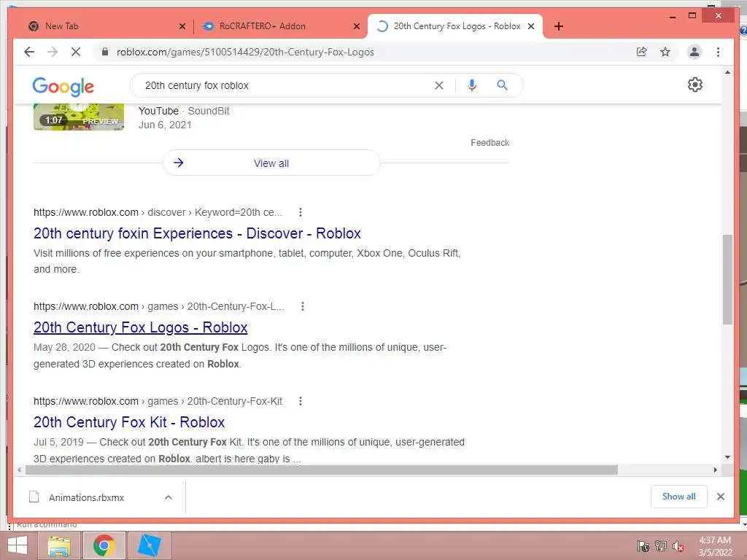Screen dimensions: 747x560
Task: Close the 20th Century Fox Logos tab
Action: pos(531,26)
